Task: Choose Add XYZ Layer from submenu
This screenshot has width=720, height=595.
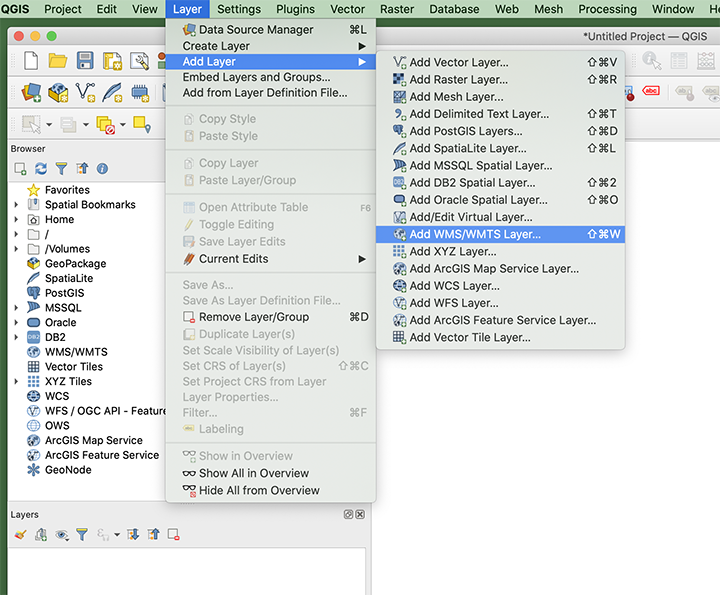Action: coord(500,252)
